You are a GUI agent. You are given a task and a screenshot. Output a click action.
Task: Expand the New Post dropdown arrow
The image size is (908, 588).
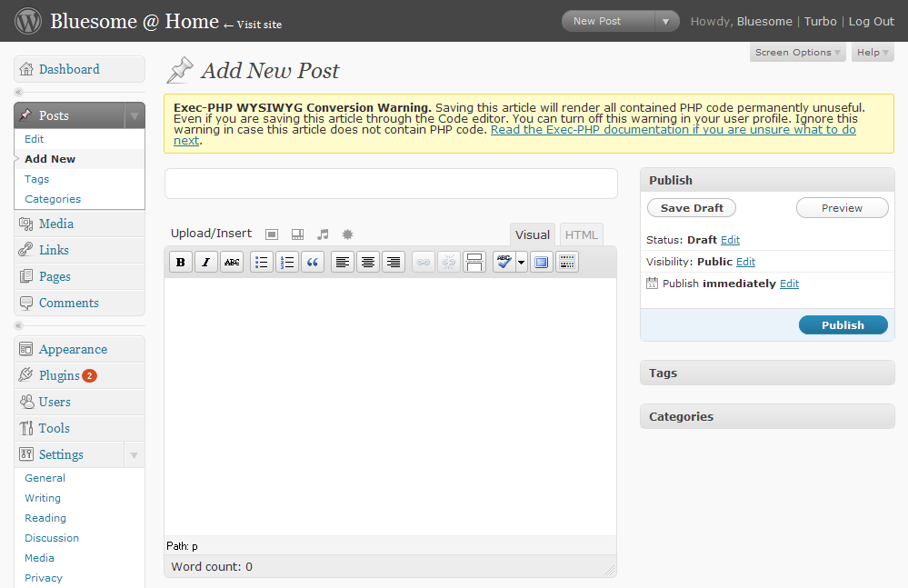tap(667, 22)
